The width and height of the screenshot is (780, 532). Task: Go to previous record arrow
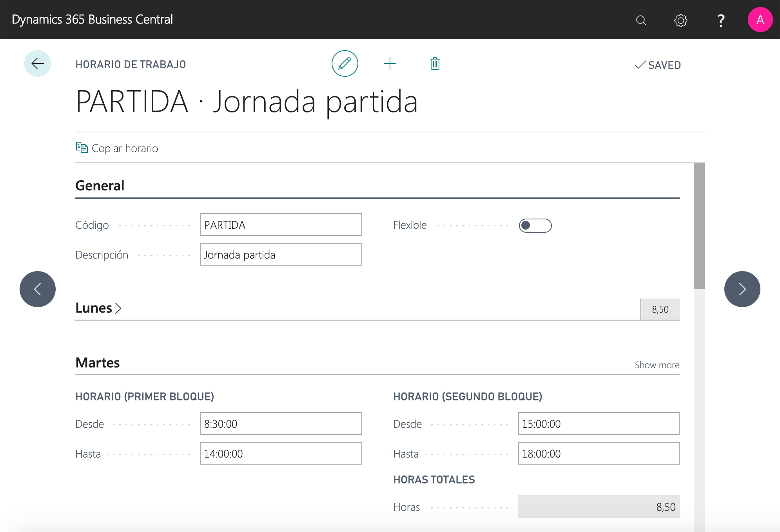tap(38, 289)
